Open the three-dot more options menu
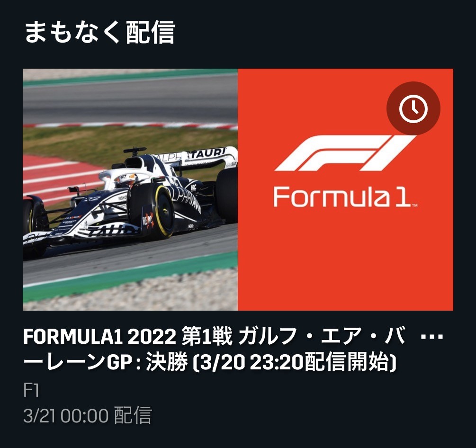The image size is (476, 448). pos(431,337)
